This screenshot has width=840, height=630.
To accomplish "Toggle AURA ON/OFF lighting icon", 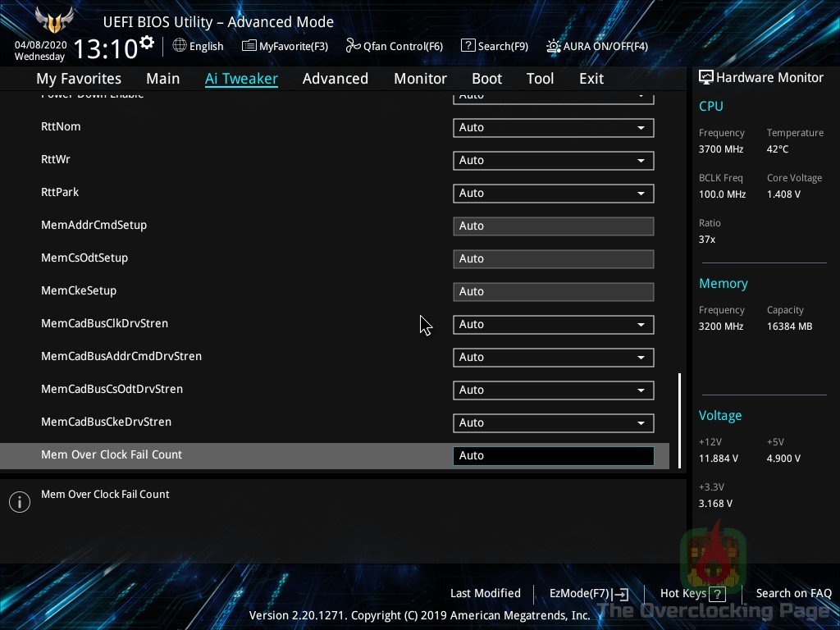I will click(554, 46).
